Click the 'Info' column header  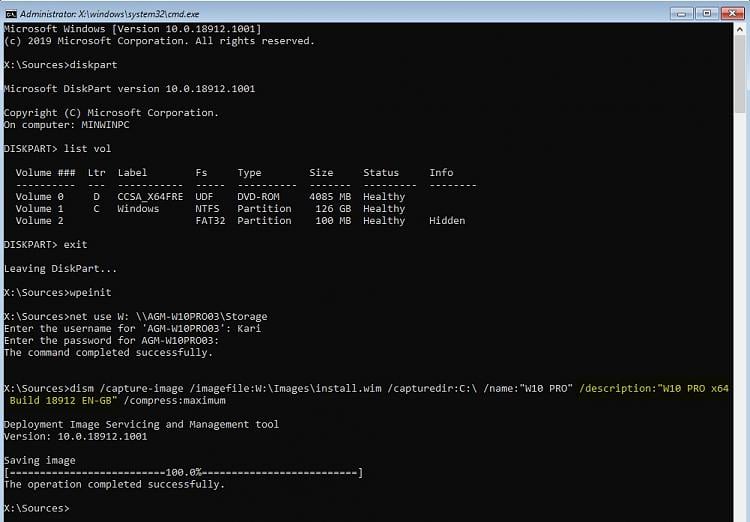tap(441, 173)
